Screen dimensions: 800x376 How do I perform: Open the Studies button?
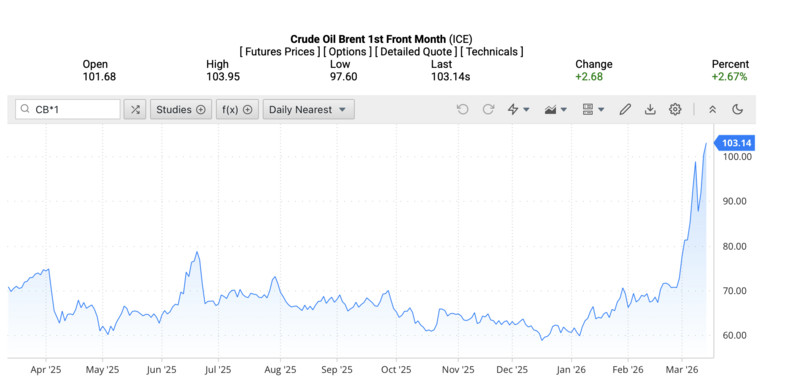181,109
